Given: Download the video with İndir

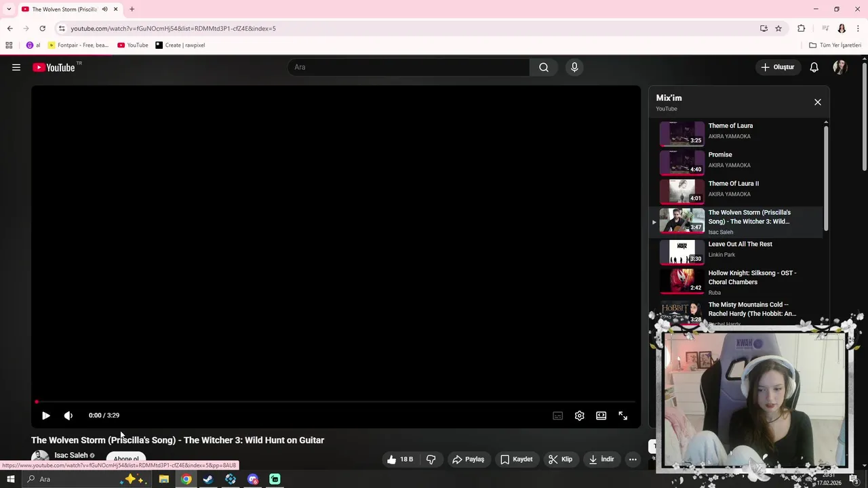Looking at the screenshot, I should click(601, 460).
